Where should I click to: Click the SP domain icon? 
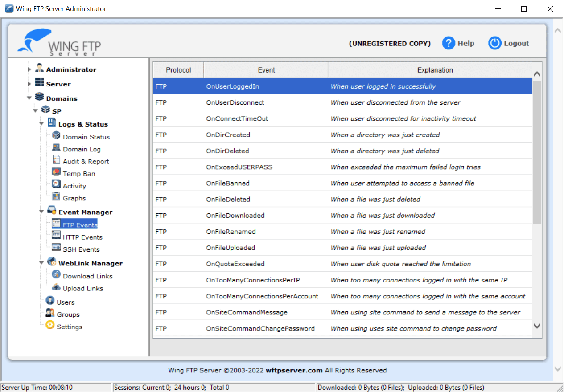click(45, 110)
